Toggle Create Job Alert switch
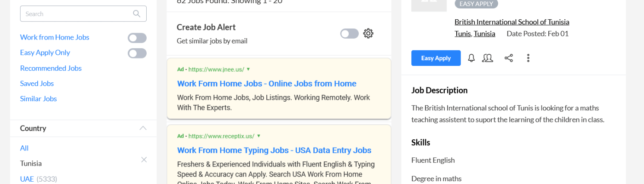This screenshot has height=184, width=644. coord(349,34)
